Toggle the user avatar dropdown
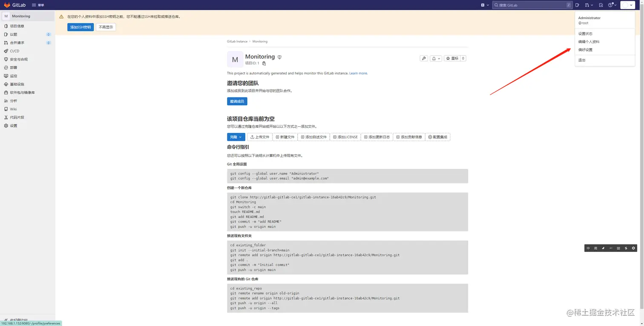Viewport: 644px width, 326px height. coord(627,5)
